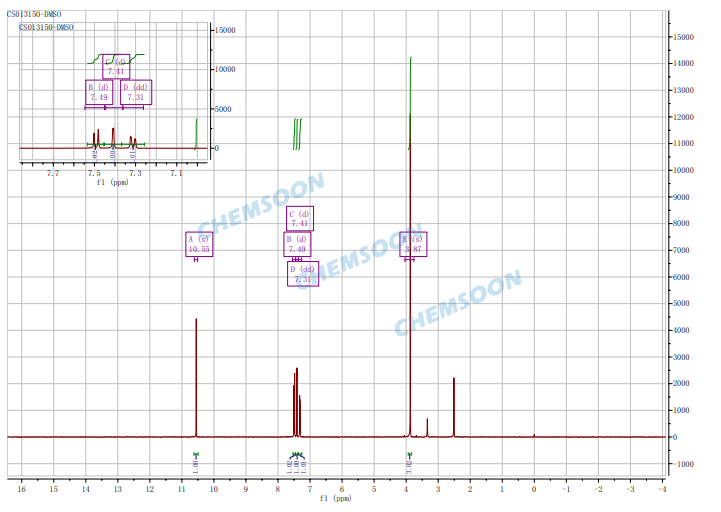
Task: Select the E (s) 3.87 multiplet label
Action: [x=414, y=244]
